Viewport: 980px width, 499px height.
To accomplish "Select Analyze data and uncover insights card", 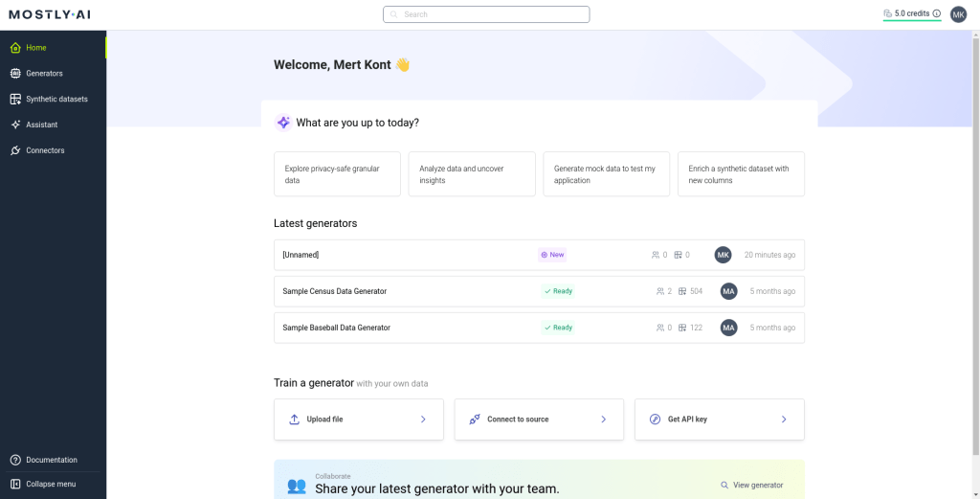I will coord(472,174).
